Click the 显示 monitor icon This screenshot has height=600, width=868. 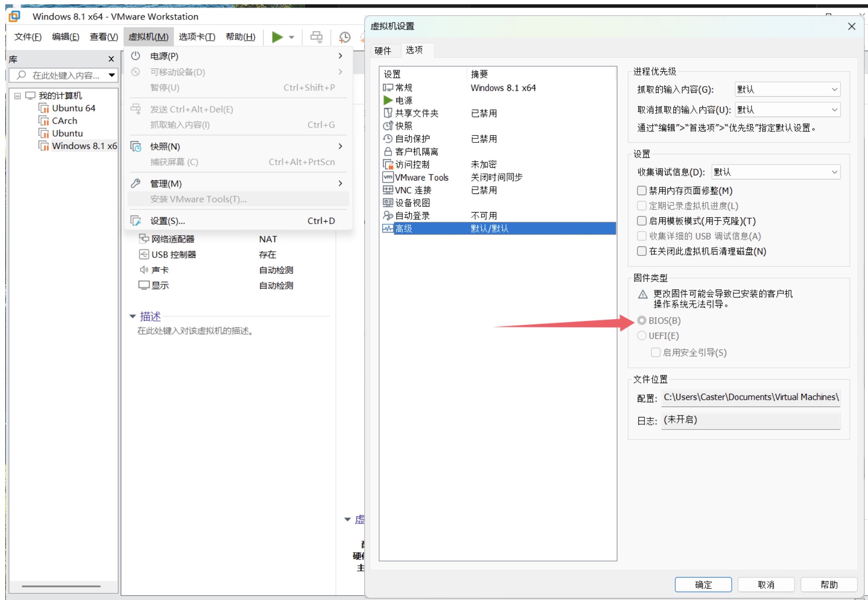click(x=144, y=285)
